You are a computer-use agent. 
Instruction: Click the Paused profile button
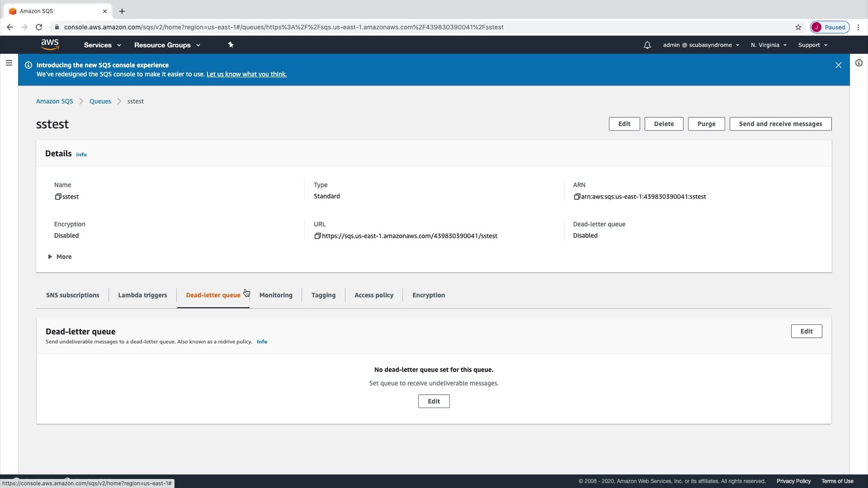[830, 27]
